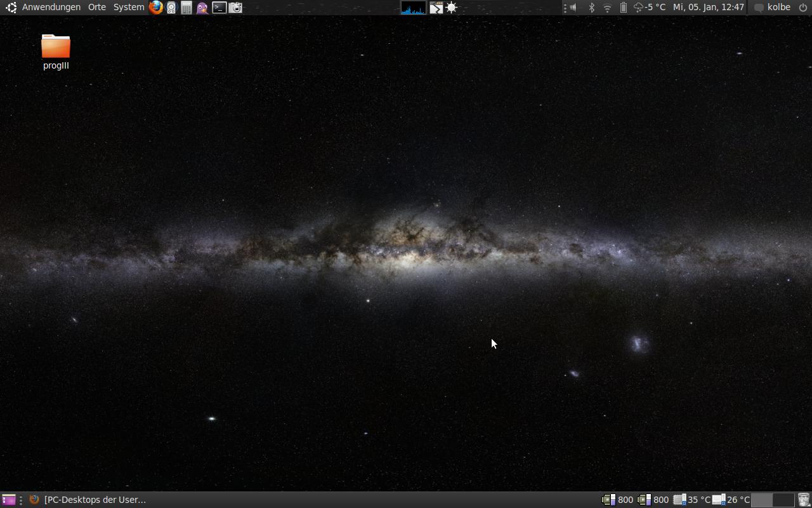
Task: Open the volume control applet
Action: click(x=573, y=8)
